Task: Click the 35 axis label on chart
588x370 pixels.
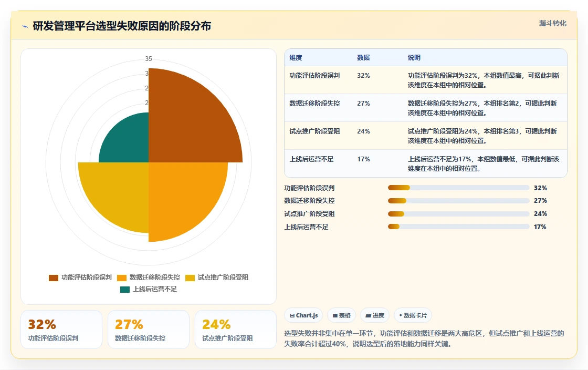Action: [x=149, y=58]
